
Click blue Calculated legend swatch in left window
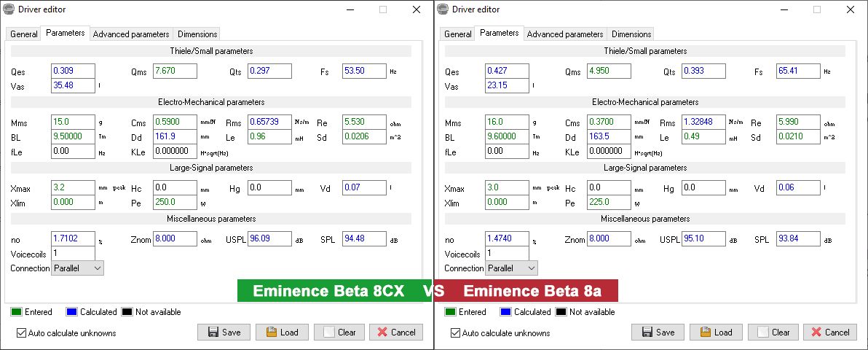pos(71,312)
